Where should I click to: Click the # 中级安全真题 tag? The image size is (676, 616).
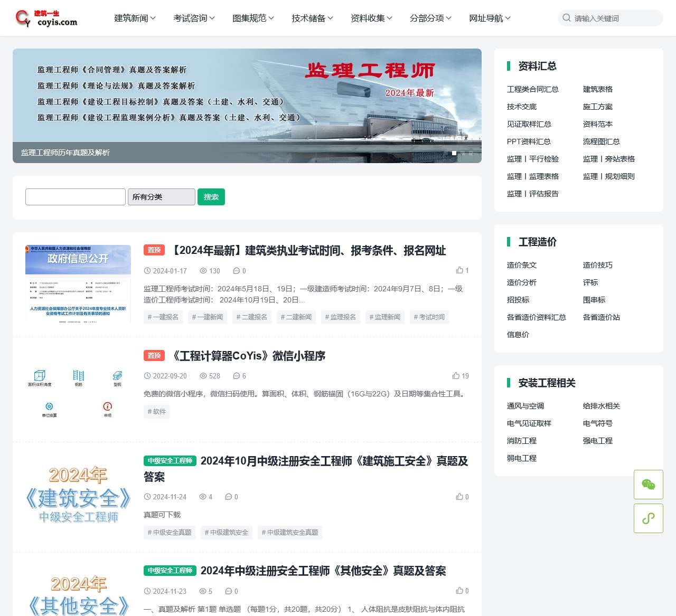tap(170, 533)
